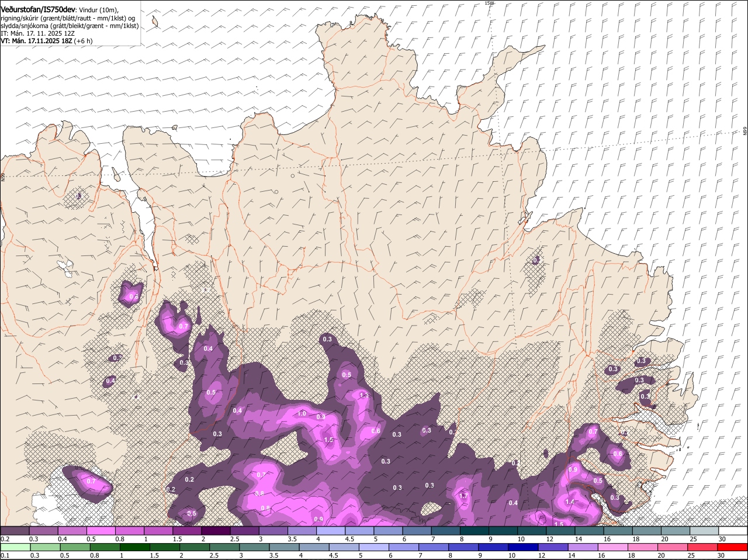Click the lavender swatch between 4 and 4.5, upper scale
The height and width of the screenshot is (560, 748).
(331, 531)
